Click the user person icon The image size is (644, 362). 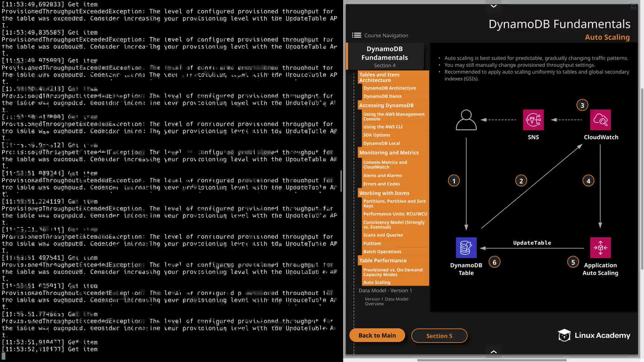point(466,120)
